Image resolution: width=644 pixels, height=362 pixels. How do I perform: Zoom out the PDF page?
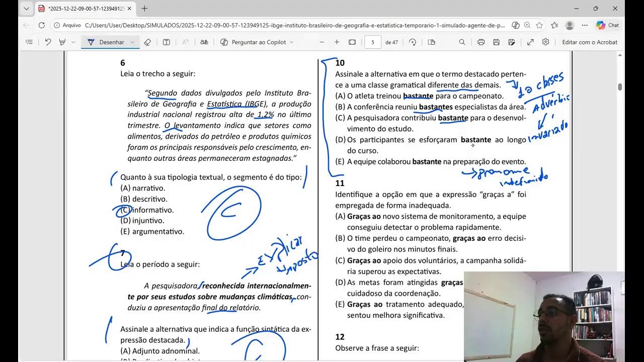[x=322, y=42]
